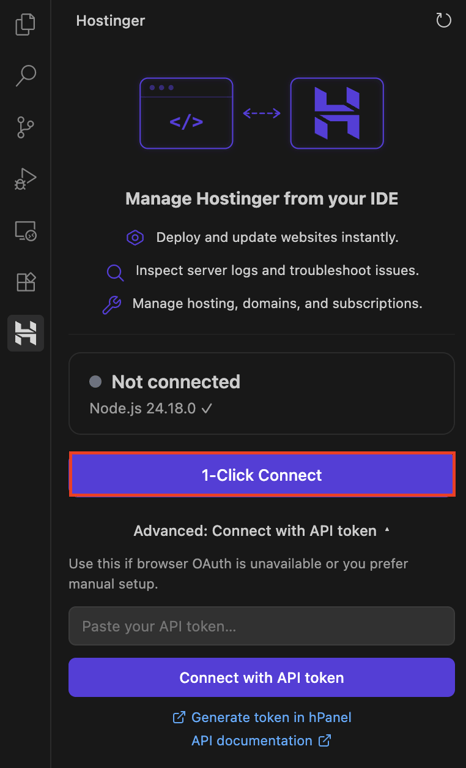466x768 pixels.
Task: Open the Generate token in hPanel link
Action: point(262,718)
